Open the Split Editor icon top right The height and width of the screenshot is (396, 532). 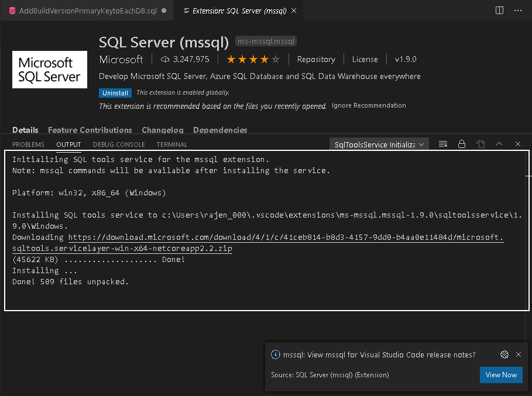tap(499, 10)
